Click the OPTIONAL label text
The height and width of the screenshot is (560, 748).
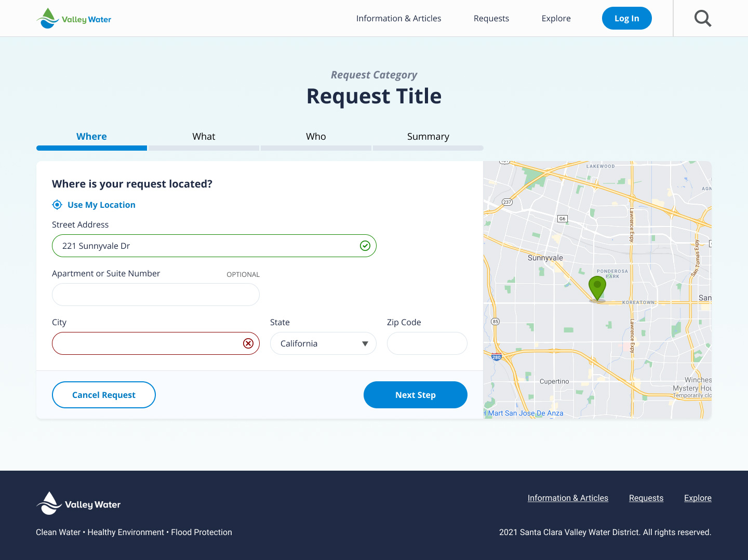point(243,274)
